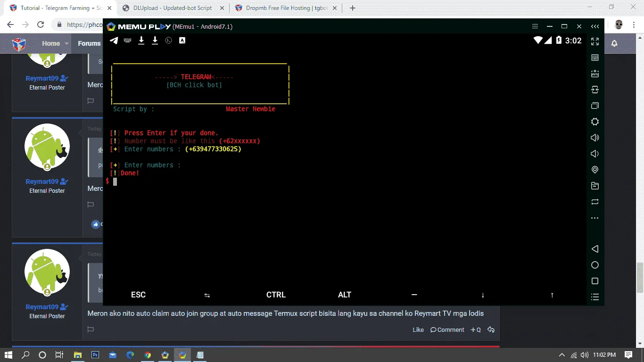The width and height of the screenshot is (644, 362).
Task: Click the +Q quote button on last post
Action: (x=476, y=330)
